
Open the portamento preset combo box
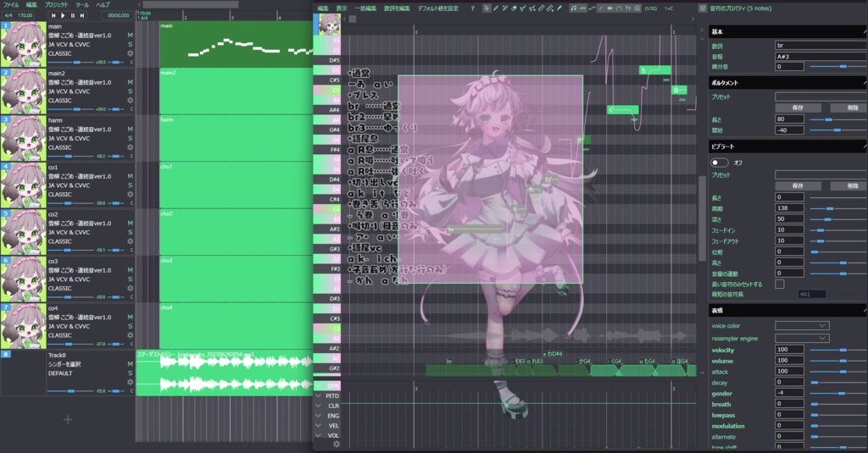pos(821,97)
